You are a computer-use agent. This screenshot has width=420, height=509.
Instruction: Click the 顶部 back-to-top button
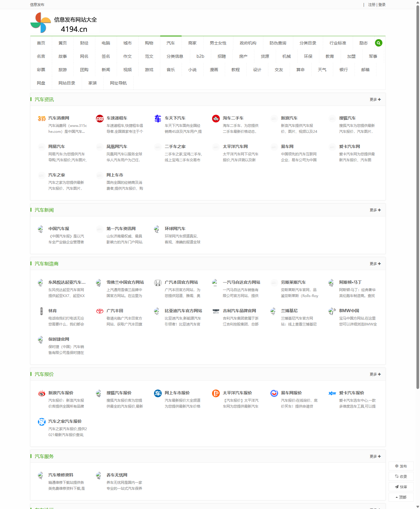coord(401,497)
